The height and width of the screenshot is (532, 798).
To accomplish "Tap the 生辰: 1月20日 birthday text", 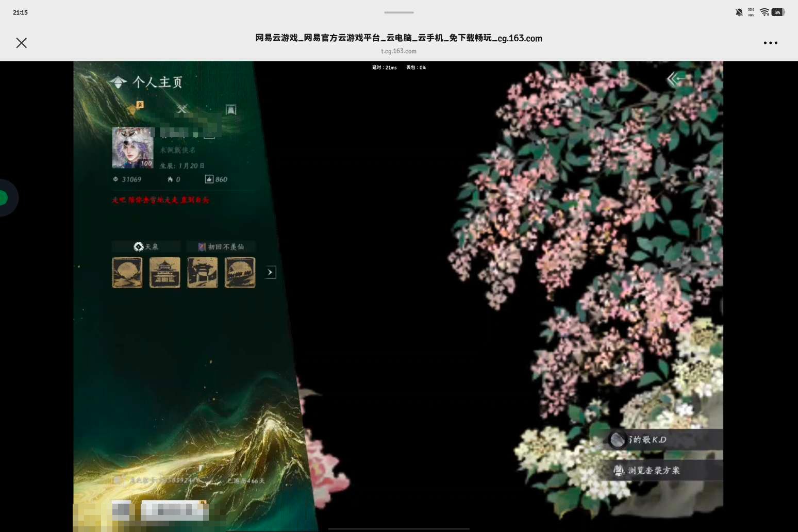I will (182, 165).
